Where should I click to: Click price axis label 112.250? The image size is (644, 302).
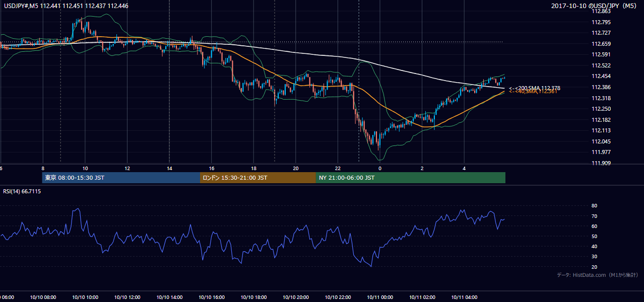(x=601, y=109)
